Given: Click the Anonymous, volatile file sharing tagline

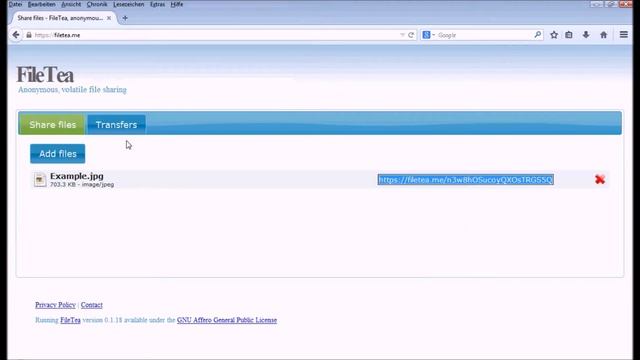Looking at the screenshot, I should point(72,89).
